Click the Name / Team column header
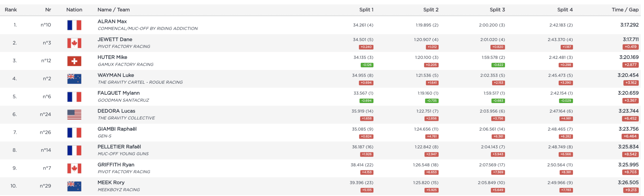The width and height of the screenshot is (644, 196). pyautogui.click(x=114, y=10)
